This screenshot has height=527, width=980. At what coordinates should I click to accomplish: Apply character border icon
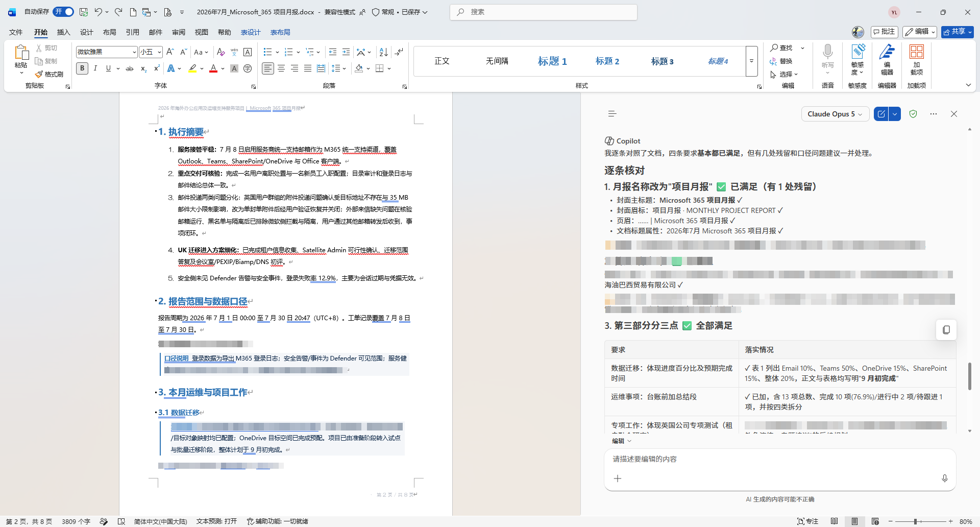pos(248,52)
